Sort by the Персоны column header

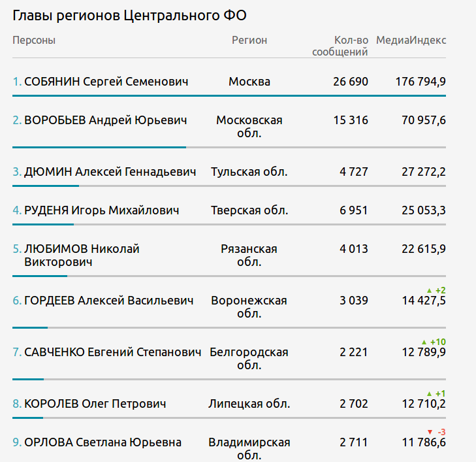34,41
